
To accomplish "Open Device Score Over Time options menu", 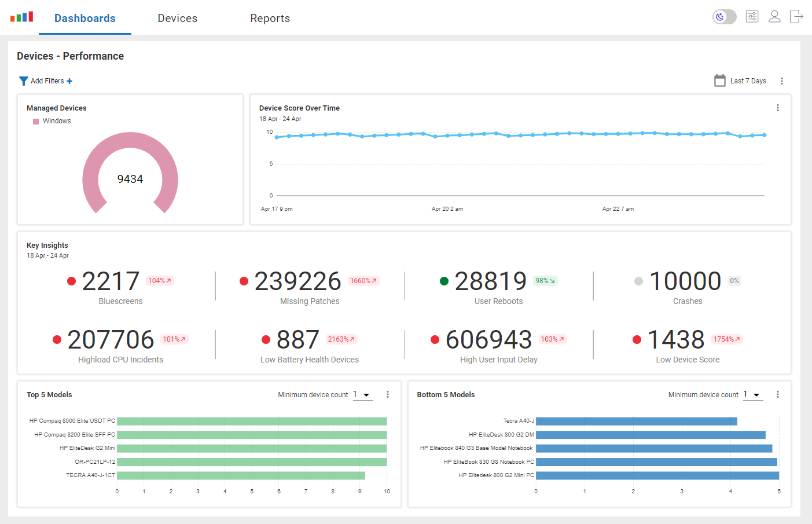I will pos(777,108).
